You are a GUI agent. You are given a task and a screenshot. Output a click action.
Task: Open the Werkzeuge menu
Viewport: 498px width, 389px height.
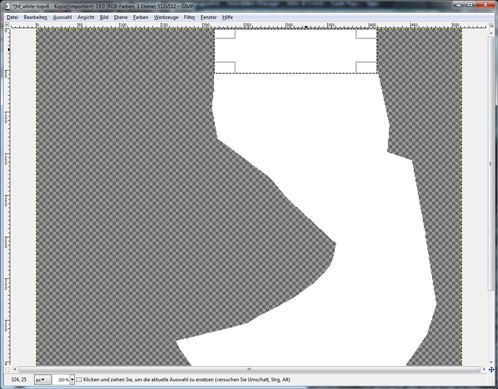pos(166,17)
